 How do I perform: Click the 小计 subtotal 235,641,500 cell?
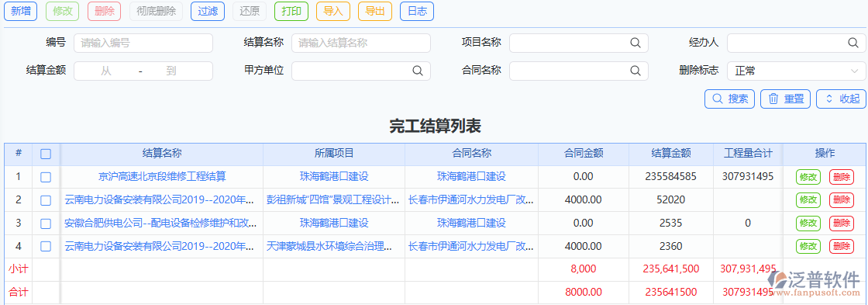(671, 269)
